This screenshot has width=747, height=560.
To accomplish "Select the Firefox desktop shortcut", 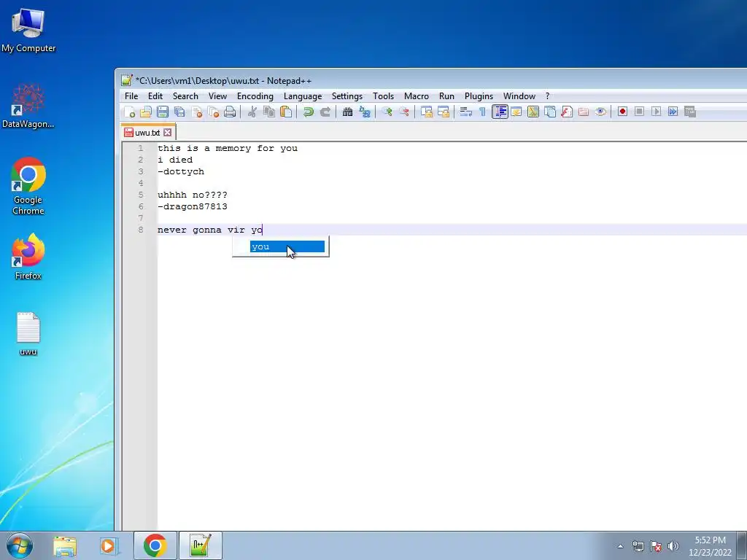I will pos(28,256).
